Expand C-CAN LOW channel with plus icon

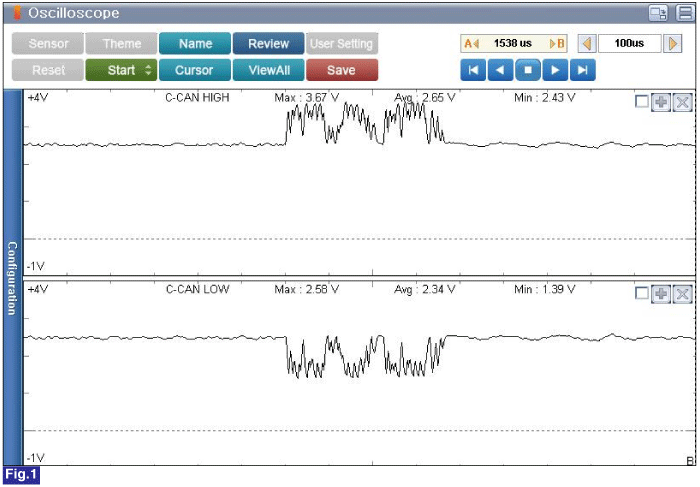pos(661,294)
